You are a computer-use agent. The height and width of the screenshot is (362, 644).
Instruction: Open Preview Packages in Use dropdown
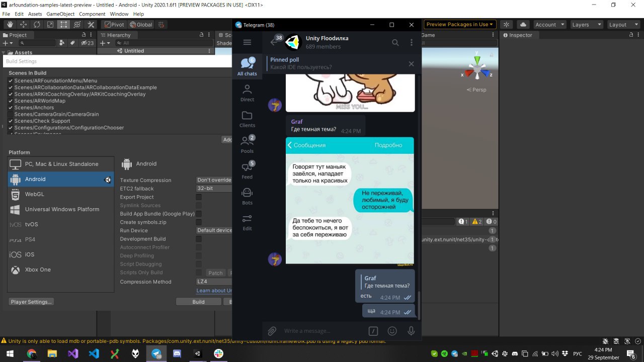coord(460,24)
